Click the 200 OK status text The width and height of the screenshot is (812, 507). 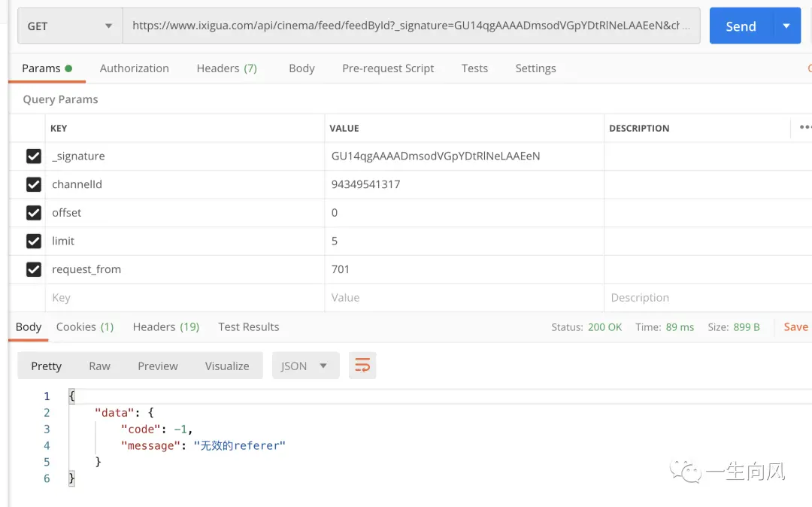coord(604,327)
